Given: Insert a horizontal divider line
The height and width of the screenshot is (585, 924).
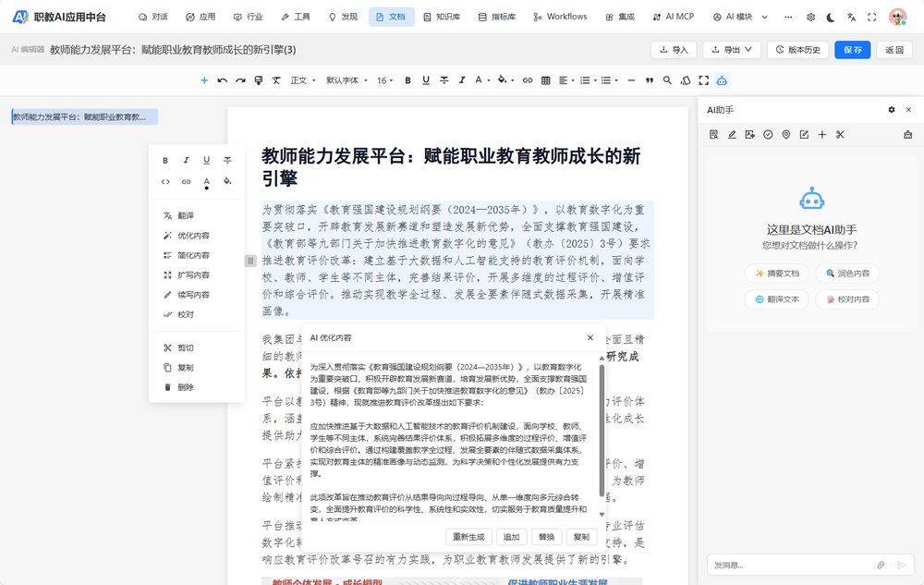Looking at the screenshot, I should 631,80.
